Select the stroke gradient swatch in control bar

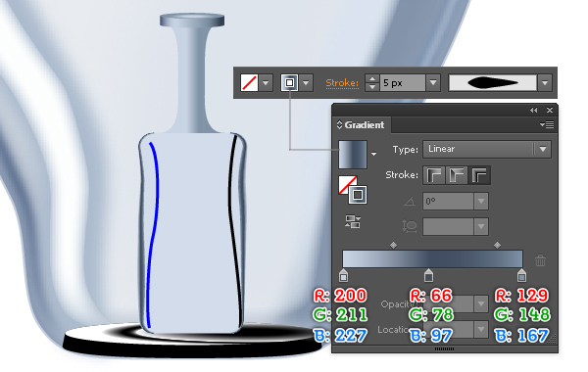click(289, 83)
